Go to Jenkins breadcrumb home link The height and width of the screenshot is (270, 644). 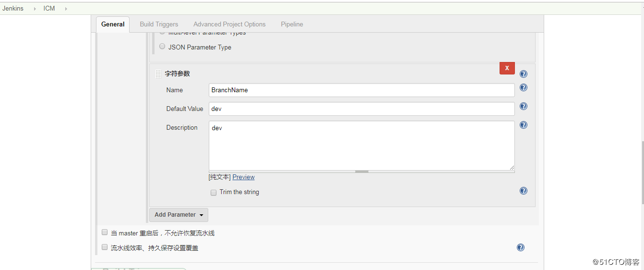(x=13, y=9)
